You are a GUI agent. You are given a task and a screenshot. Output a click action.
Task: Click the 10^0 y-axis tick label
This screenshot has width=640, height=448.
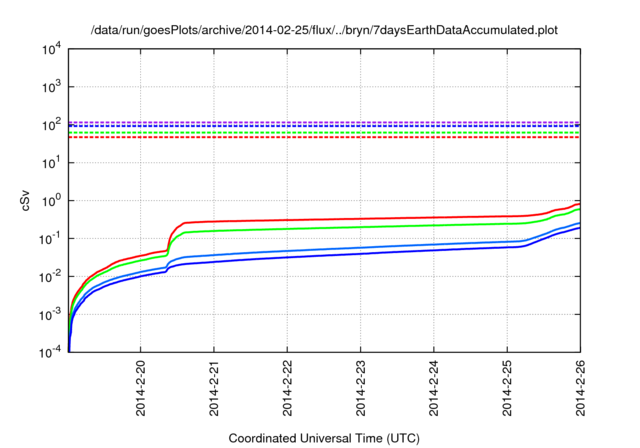(51, 201)
